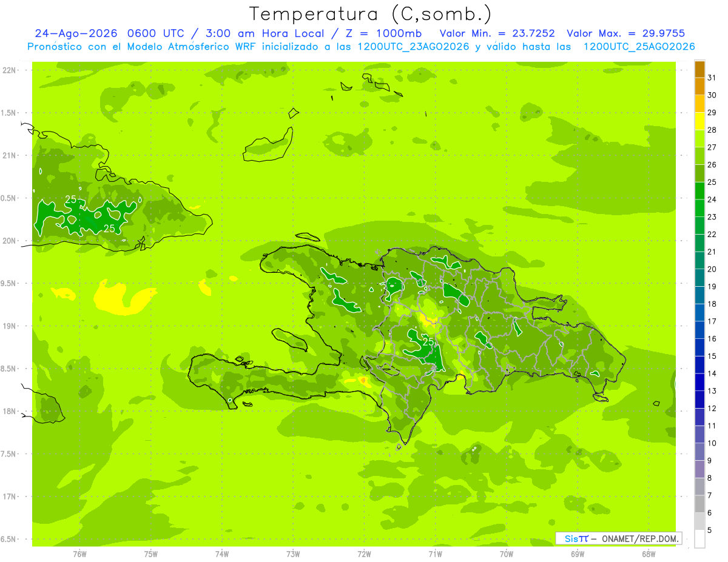Click the 'Z = 1000mb' level text
This screenshot has width=728, height=562.
pos(383,33)
